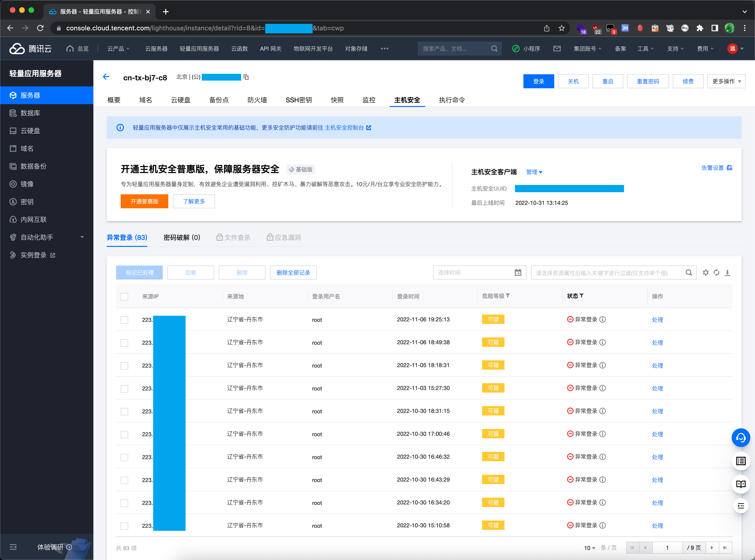Download the login records list
The width and height of the screenshot is (755, 560).
click(727, 273)
